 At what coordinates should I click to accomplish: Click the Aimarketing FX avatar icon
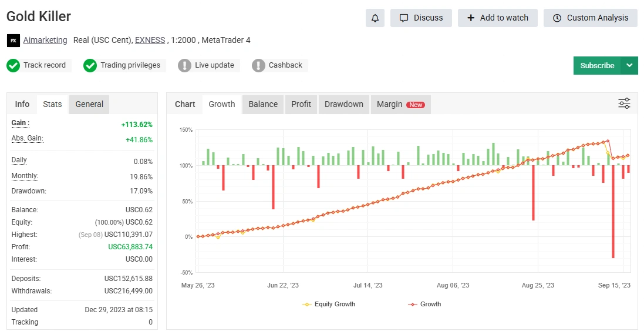pos(13,41)
